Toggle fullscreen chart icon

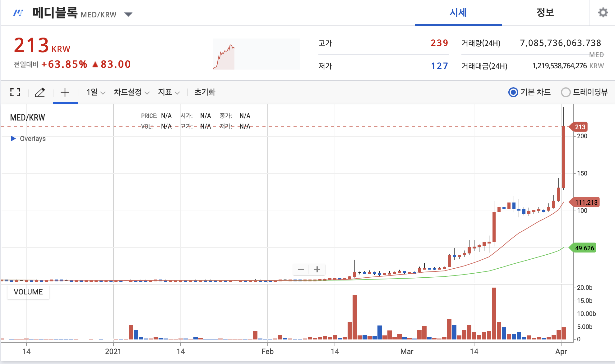(15, 92)
